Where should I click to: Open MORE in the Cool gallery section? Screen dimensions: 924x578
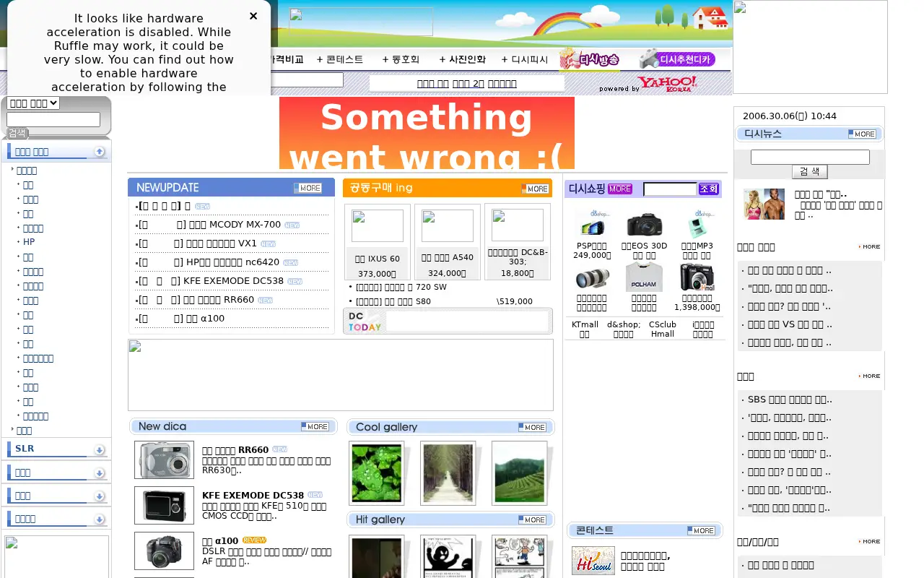click(532, 427)
